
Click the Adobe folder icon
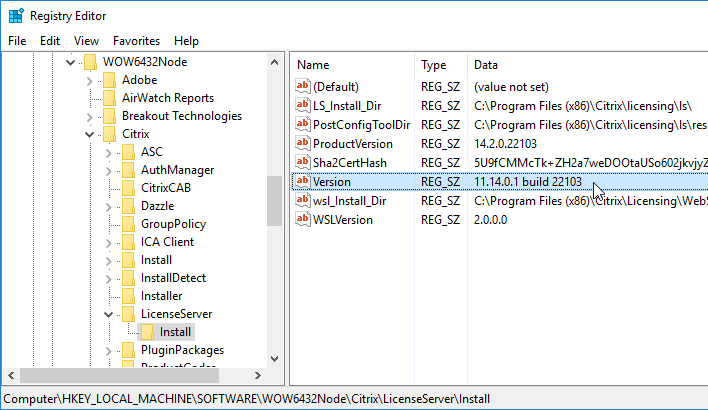point(109,80)
